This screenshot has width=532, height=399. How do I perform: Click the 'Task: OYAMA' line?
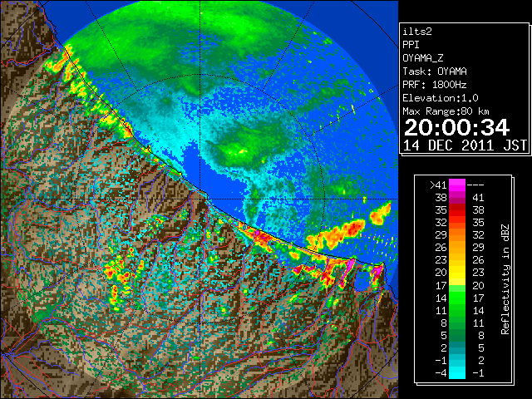click(435, 71)
